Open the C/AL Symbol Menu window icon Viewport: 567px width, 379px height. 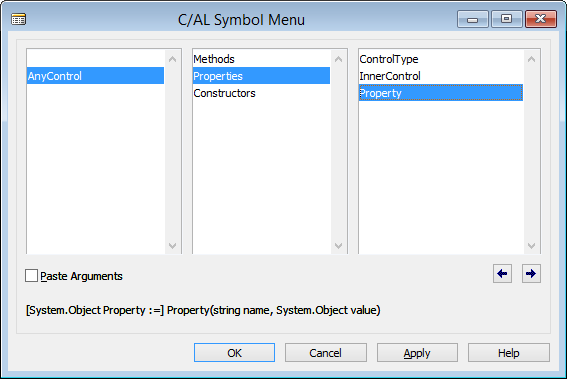coord(18,19)
